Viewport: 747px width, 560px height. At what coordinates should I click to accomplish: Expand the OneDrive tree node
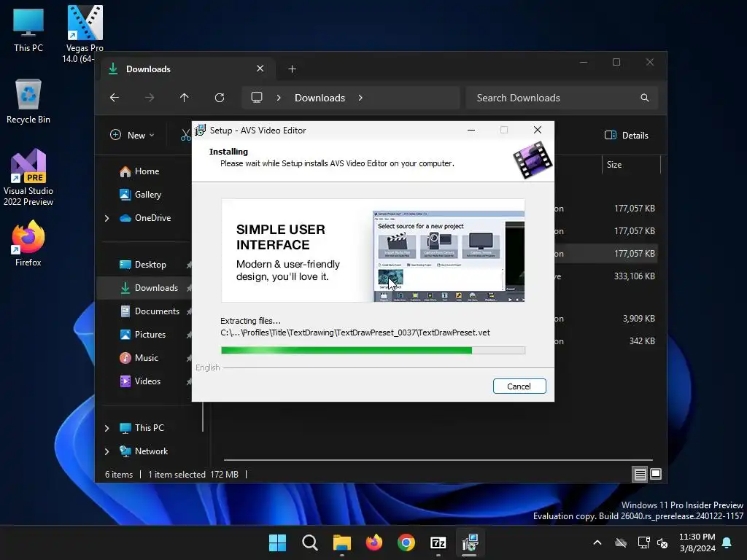coord(107,218)
